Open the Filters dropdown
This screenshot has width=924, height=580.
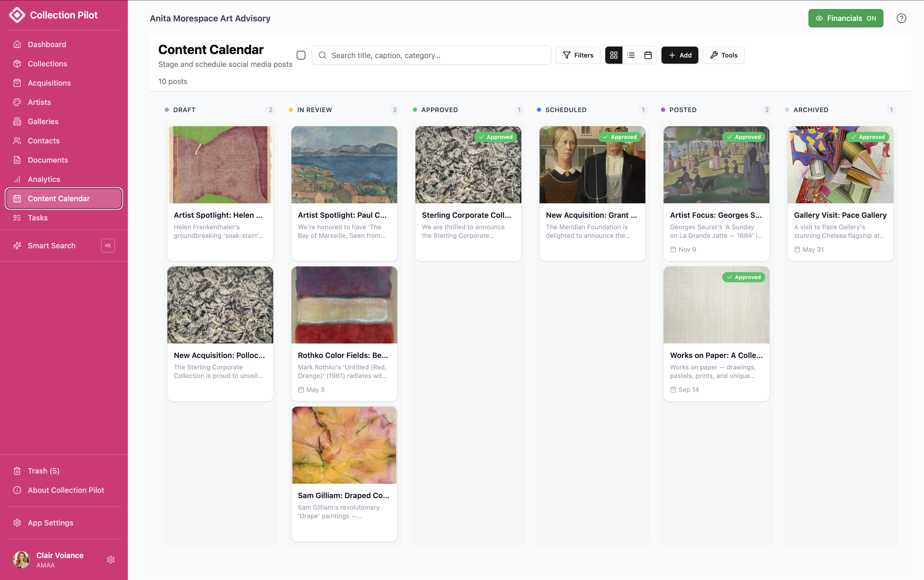pyautogui.click(x=578, y=55)
